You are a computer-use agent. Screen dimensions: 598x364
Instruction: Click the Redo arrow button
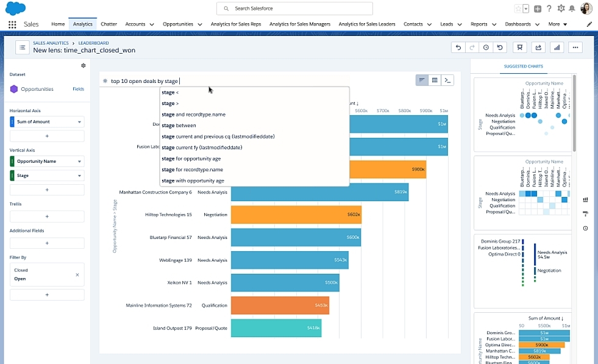[x=472, y=48]
